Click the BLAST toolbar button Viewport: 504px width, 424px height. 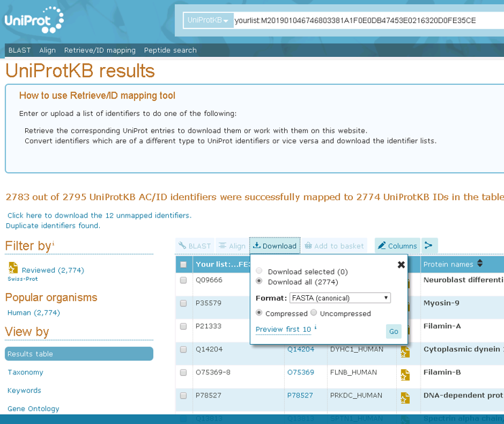point(195,246)
